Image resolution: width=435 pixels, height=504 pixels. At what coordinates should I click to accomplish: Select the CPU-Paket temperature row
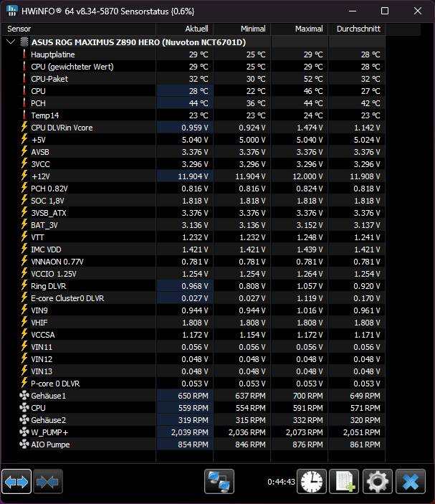pyautogui.click(x=193, y=79)
